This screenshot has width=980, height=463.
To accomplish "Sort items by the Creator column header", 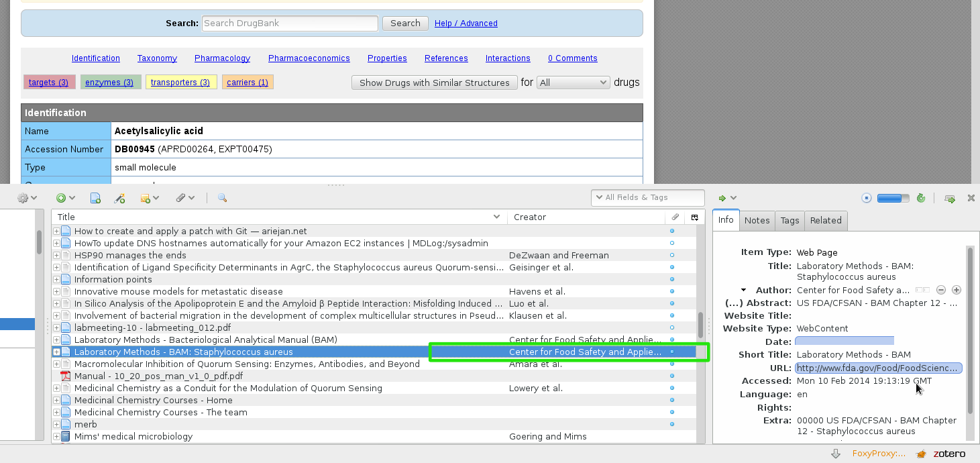I will 586,217.
